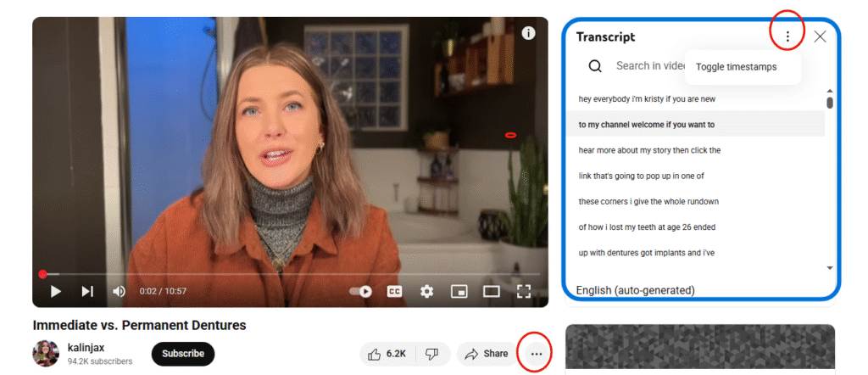This screenshot has height=375, width=868.
Task: Click the transcript scrollbar thumb
Action: tap(830, 103)
